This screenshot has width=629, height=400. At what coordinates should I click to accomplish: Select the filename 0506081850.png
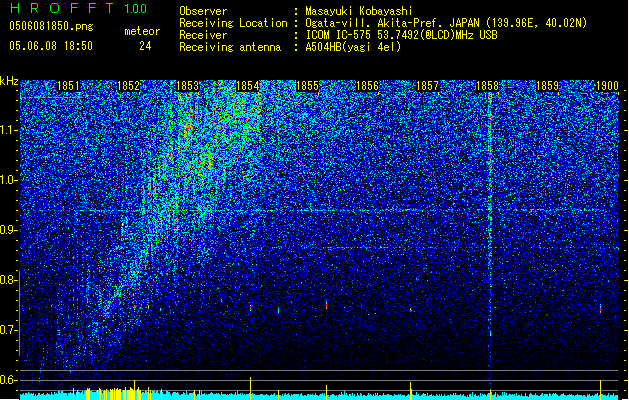point(51,26)
